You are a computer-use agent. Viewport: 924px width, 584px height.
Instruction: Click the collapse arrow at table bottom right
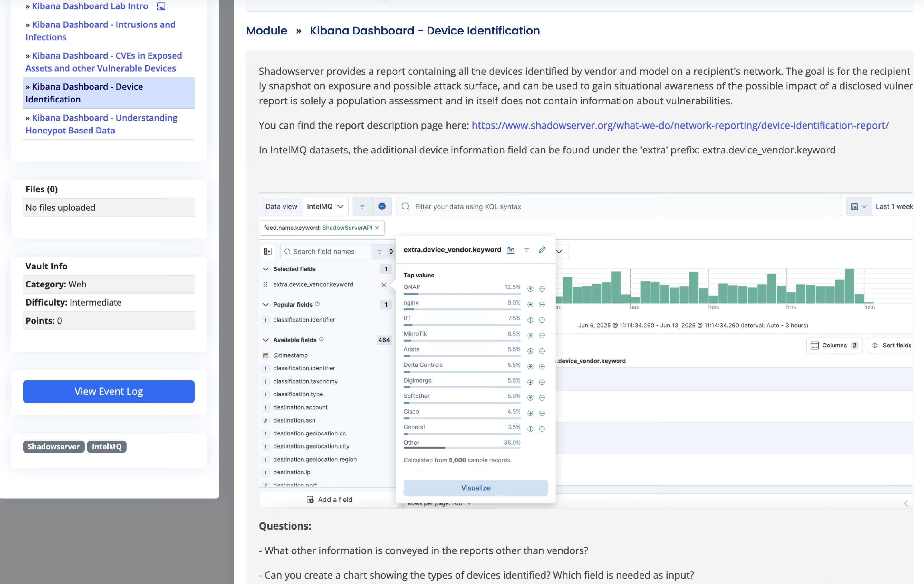pos(906,503)
